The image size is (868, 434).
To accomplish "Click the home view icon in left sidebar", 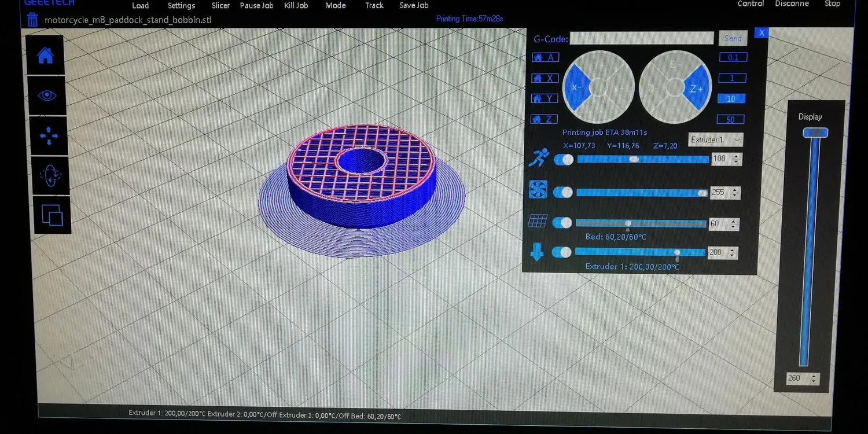I will [x=45, y=56].
